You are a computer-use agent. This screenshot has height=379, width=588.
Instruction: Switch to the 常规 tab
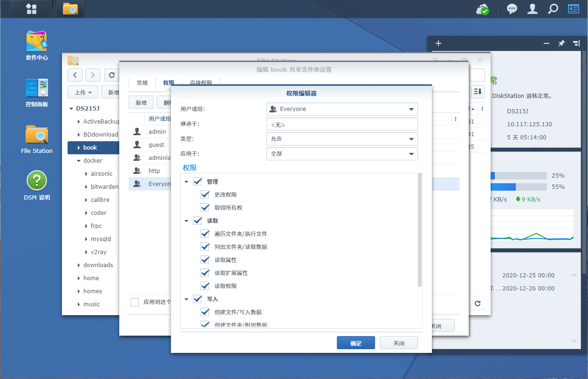tap(142, 83)
